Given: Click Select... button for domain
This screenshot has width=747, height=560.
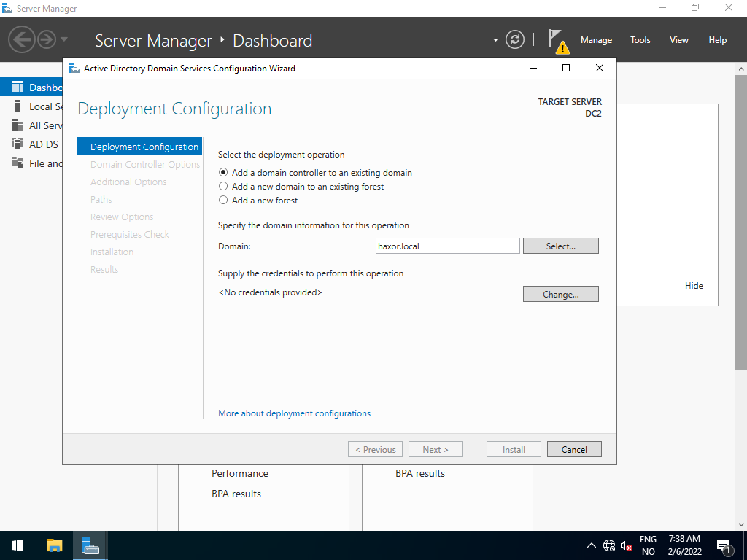Looking at the screenshot, I should pos(560,246).
